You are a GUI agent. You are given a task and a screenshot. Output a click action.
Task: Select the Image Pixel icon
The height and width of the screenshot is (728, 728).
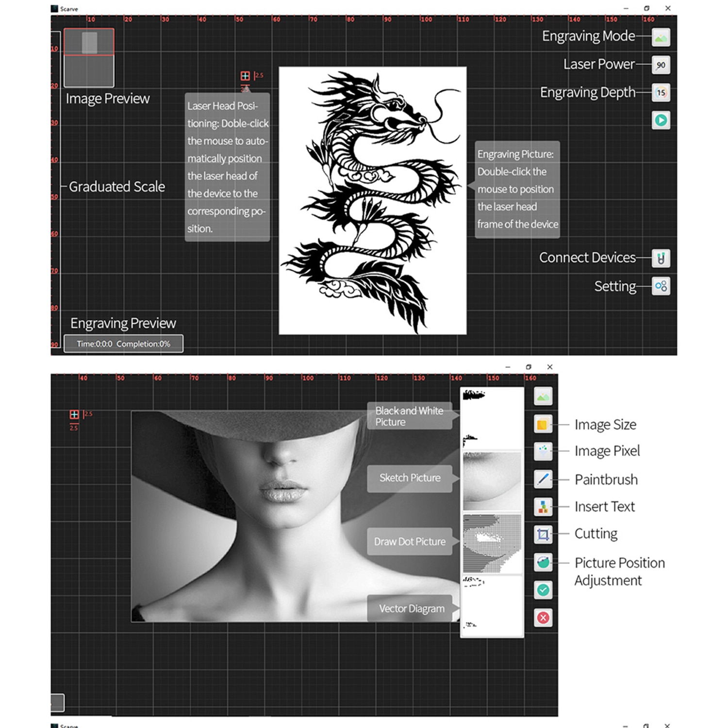(543, 452)
